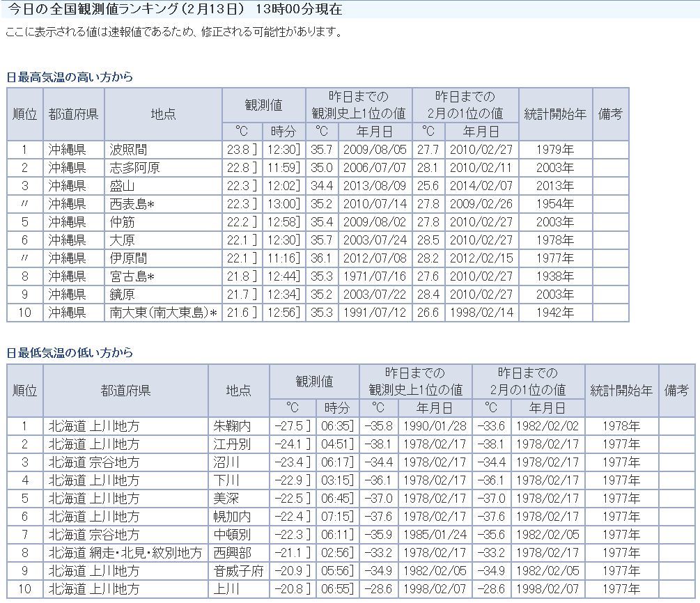
Task: Select the 大原 station cell
Action: 163,240
